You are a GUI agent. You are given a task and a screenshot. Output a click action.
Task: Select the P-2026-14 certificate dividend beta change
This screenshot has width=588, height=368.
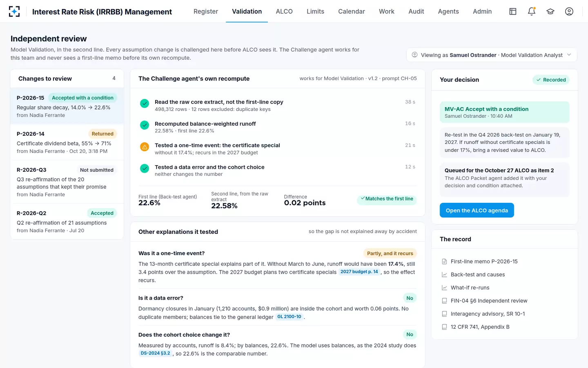pyautogui.click(x=67, y=142)
